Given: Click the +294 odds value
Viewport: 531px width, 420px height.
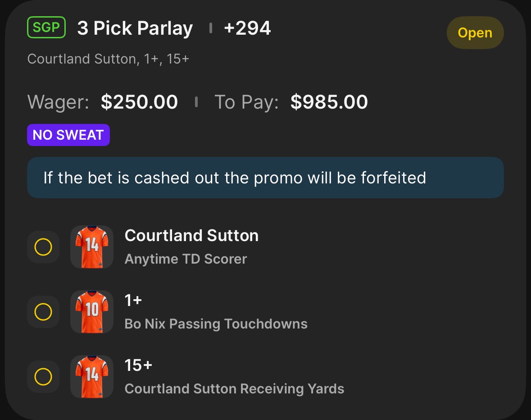Looking at the screenshot, I should click(x=247, y=28).
